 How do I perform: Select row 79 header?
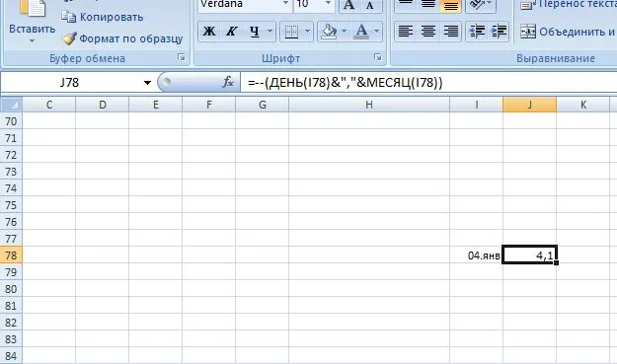coord(11,272)
